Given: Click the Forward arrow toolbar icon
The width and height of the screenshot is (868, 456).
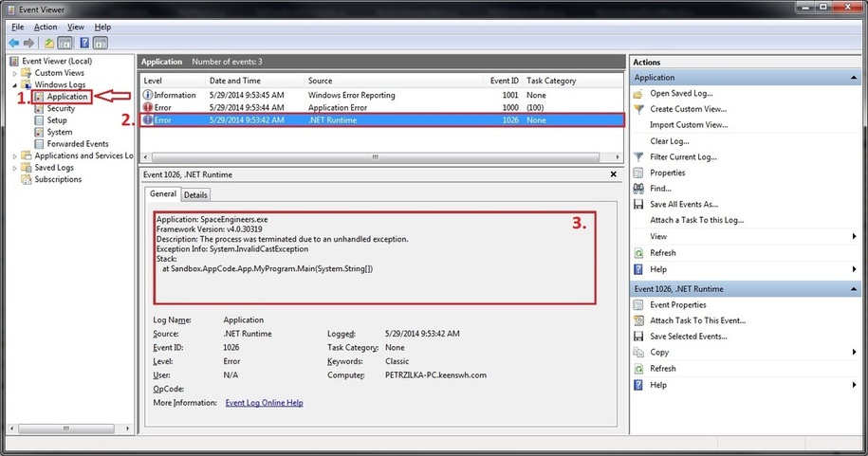Looking at the screenshot, I should pyautogui.click(x=28, y=43).
